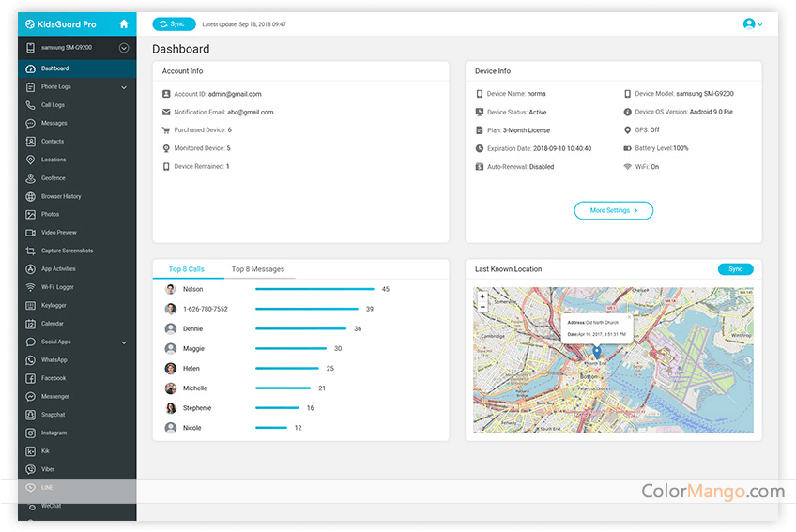Expand the Phone Logs chevron
Viewport: 796px width, 532px height.
[x=124, y=87]
